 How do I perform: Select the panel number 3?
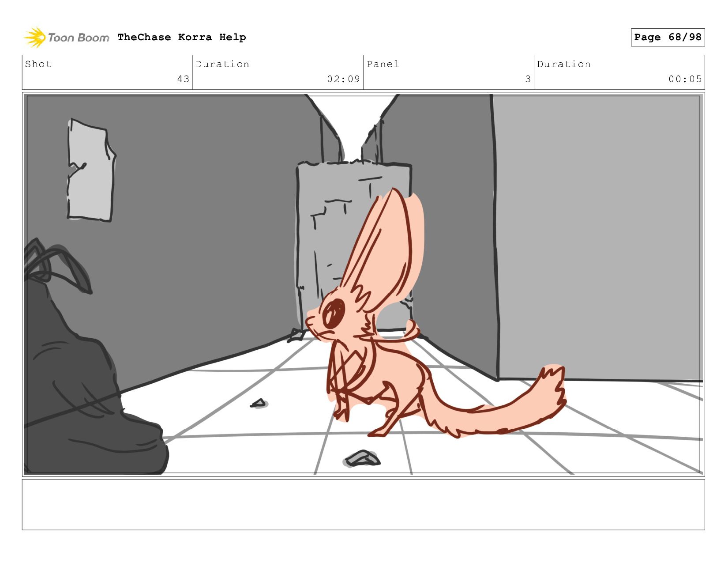pos(528,79)
